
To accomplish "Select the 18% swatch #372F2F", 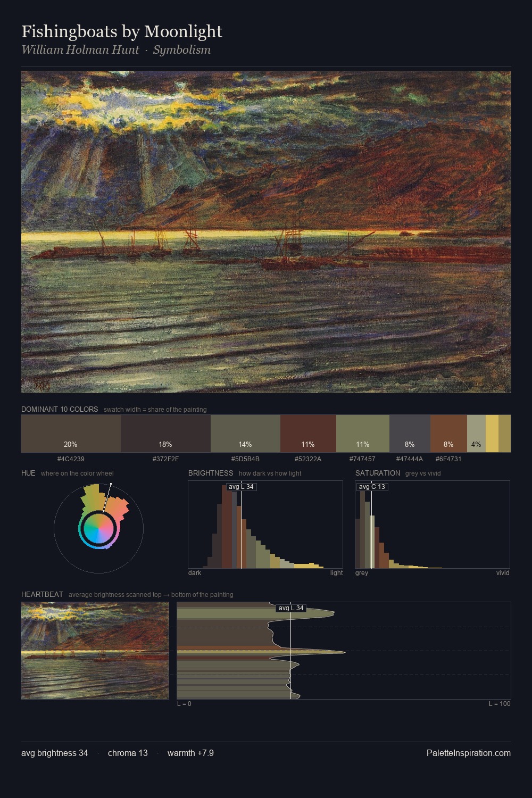I will [x=165, y=434].
